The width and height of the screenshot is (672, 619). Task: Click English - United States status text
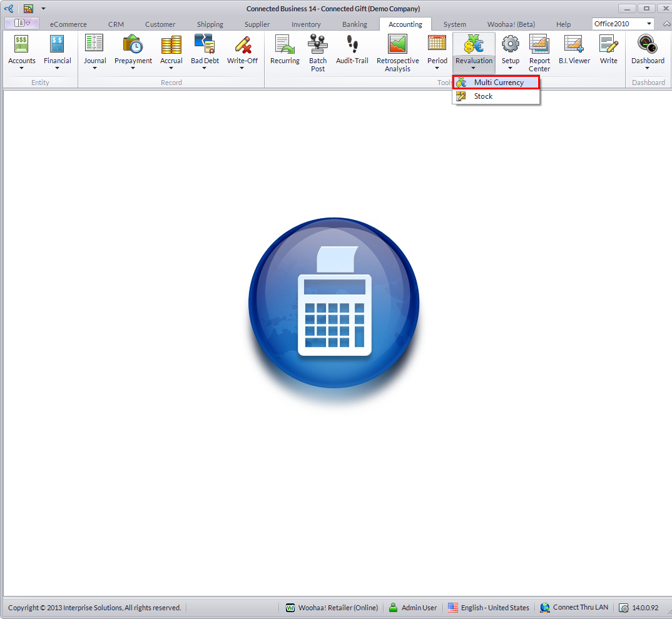tap(495, 608)
